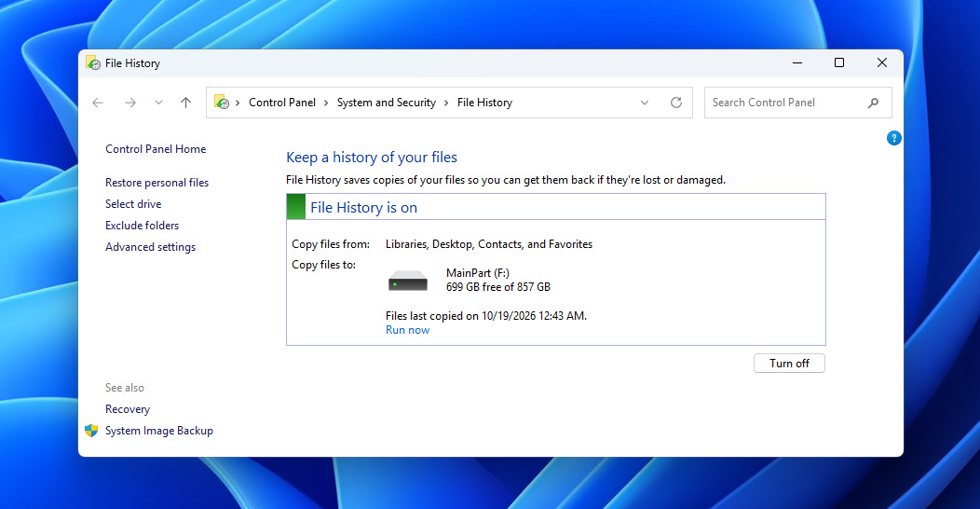Click 'File History is on' status text
Image resolution: width=980 pixels, height=509 pixels.
point(363,208)
